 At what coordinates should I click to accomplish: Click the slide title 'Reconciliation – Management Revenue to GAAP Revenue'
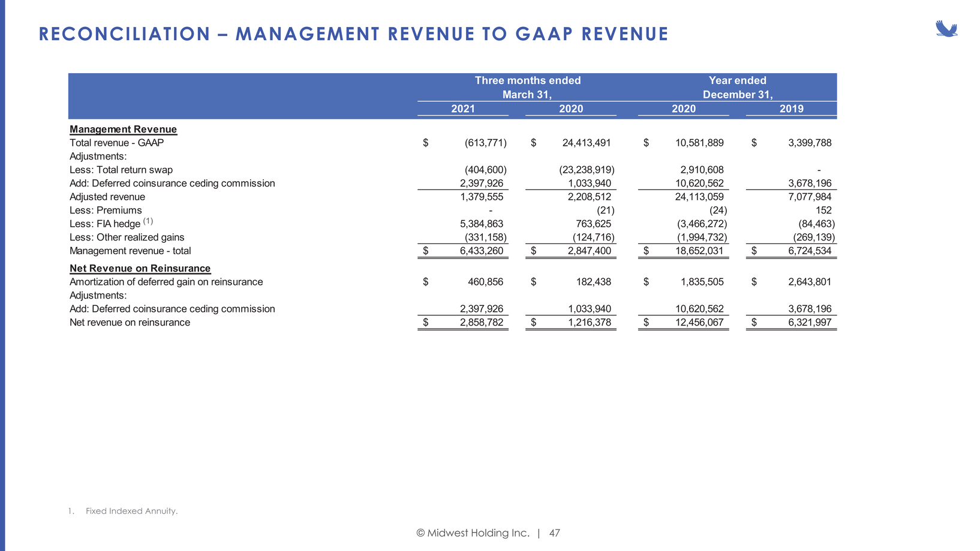point(353,34)
